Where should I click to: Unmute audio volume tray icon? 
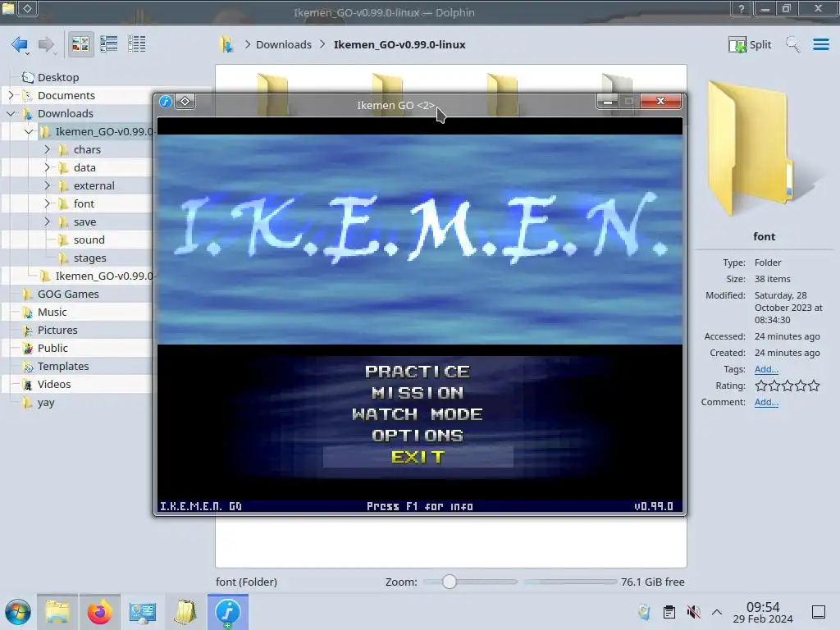pyautogui.click(x=693, y=612)
